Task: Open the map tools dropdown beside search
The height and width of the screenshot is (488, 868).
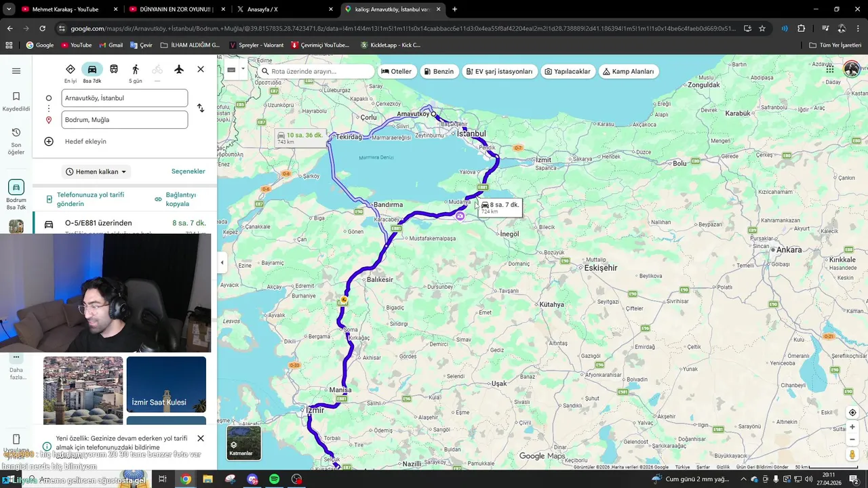Action: pos(242,69)
